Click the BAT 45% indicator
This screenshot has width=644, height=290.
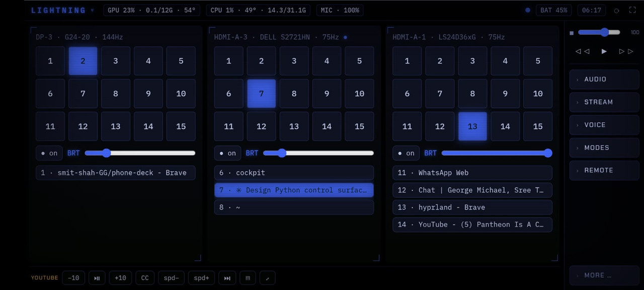tap(553, 10)
